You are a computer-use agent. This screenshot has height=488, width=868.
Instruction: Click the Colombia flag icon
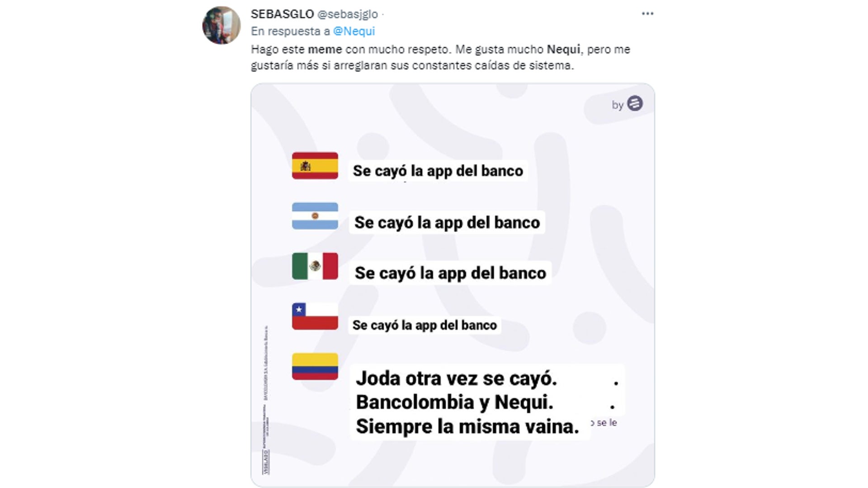click(315, 366)
